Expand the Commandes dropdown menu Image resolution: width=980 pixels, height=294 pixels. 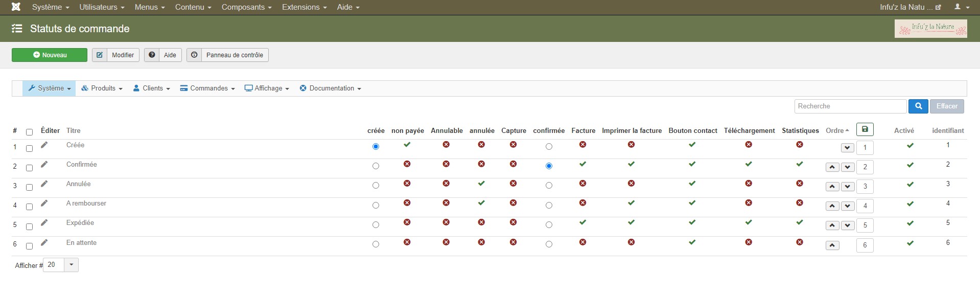207,88
